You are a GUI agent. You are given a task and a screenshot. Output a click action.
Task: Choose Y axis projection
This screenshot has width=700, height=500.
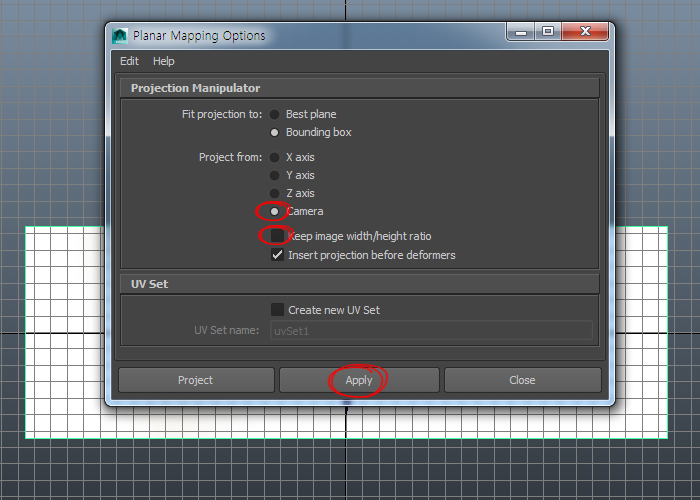(275, 175)
